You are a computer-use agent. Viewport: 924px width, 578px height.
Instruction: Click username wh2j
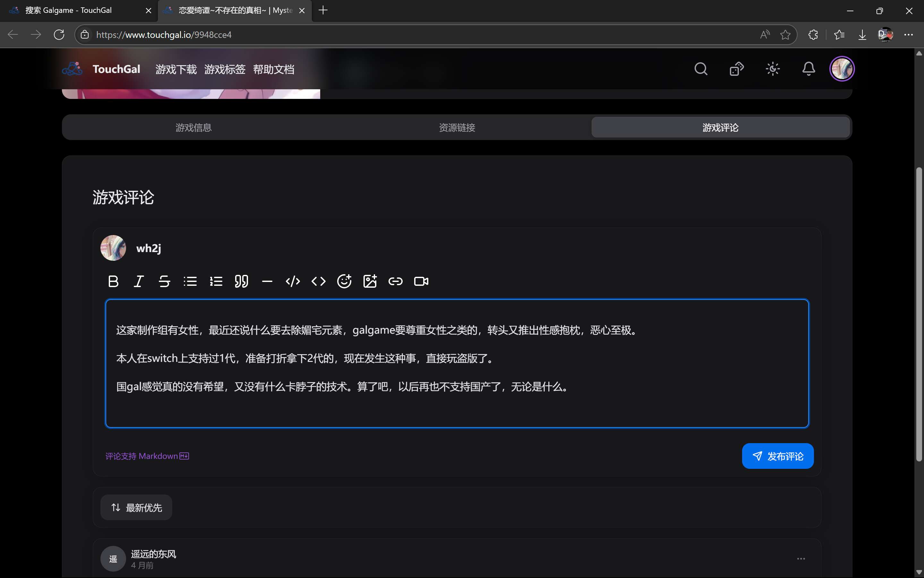point(149,249)
